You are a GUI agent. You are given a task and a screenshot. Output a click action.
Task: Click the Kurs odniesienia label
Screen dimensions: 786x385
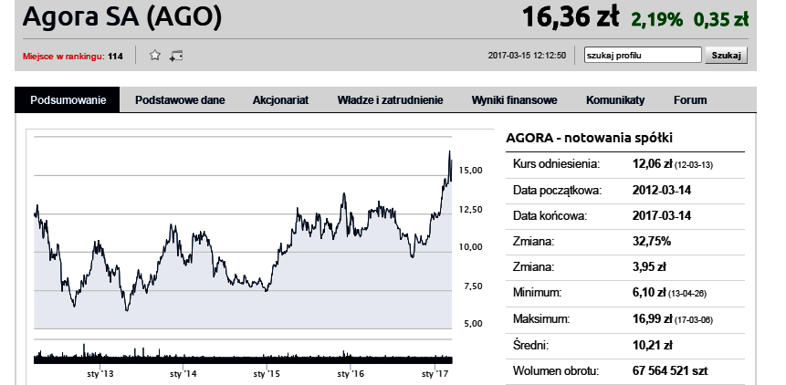click(556, 164)
